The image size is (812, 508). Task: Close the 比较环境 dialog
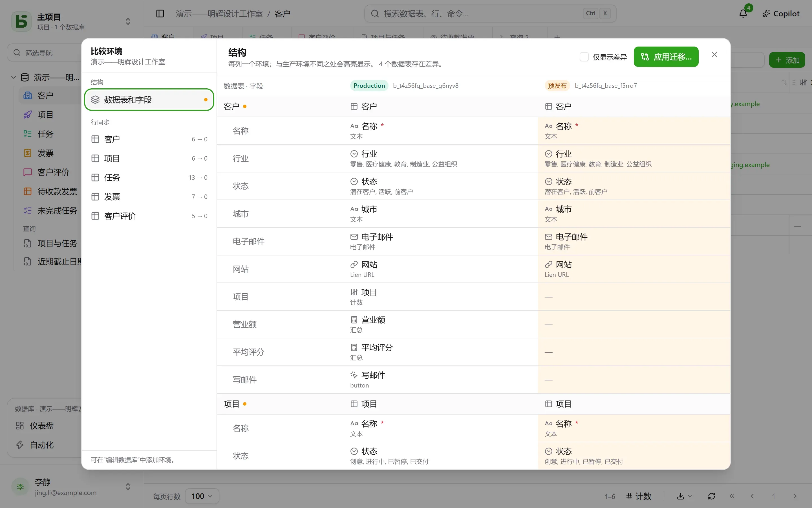714,54
